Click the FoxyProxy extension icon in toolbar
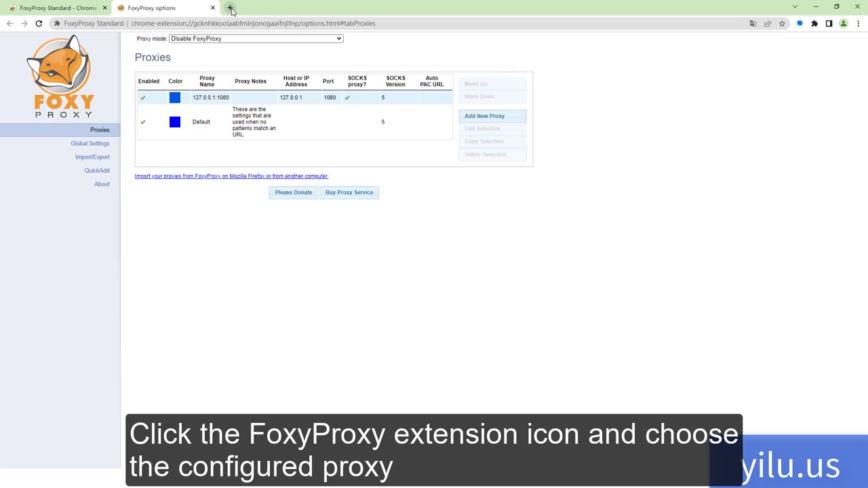868x488 pixels. 800,23
